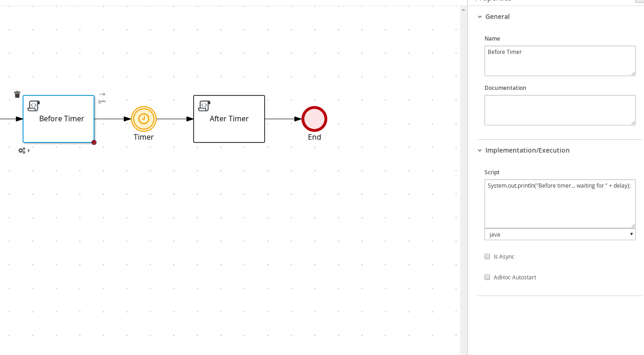The image size is (644, 355).
Task: Select the red resize handle on Before Timer
Action: point(94,142)
